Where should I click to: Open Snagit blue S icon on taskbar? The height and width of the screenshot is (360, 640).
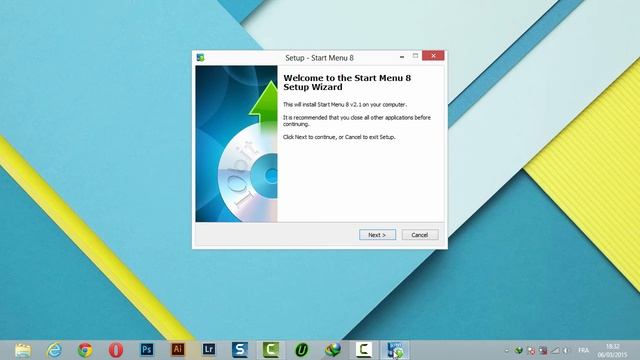pos(240,350)
